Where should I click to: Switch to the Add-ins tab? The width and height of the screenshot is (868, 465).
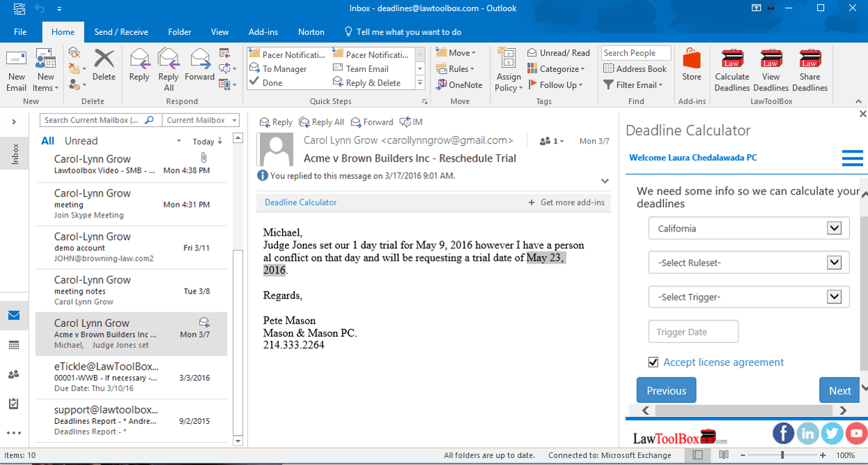coord(263,32)
